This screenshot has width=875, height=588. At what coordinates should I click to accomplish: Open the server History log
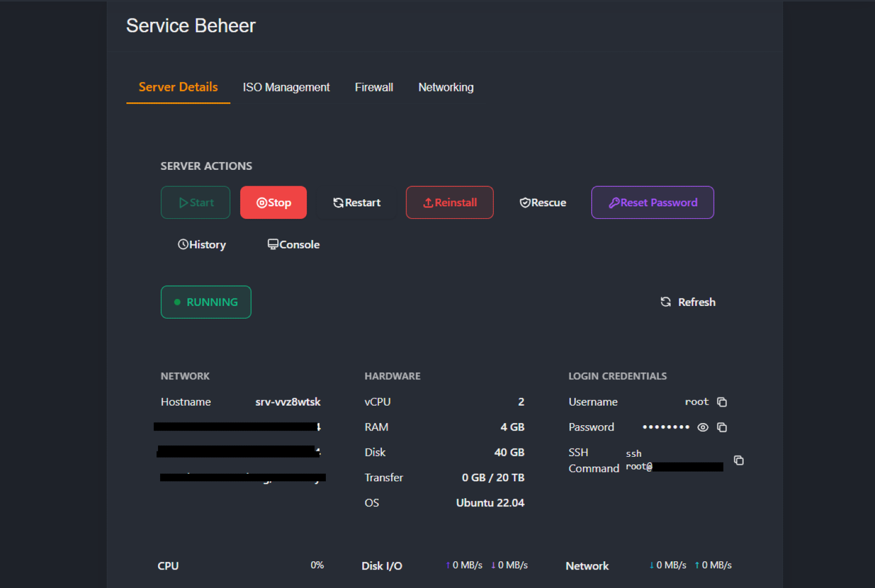tap(202, 245)
